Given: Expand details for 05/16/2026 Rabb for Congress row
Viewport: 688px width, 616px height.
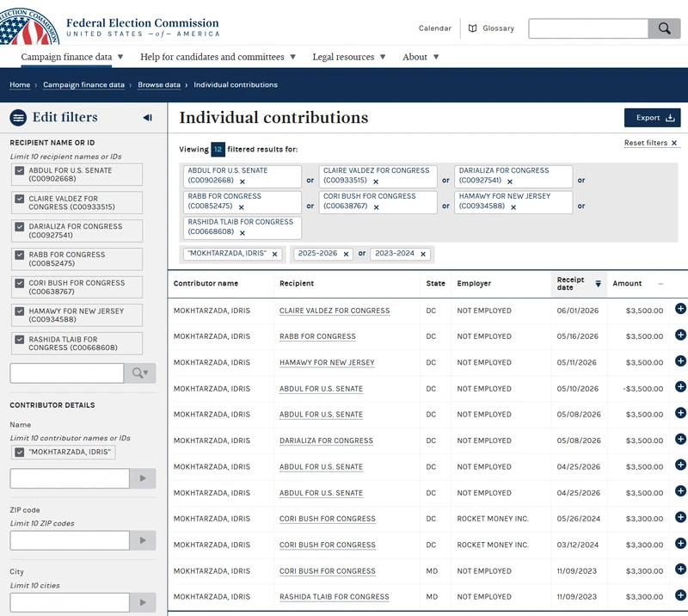Looking at the screenshot, I should pos(680,335).
